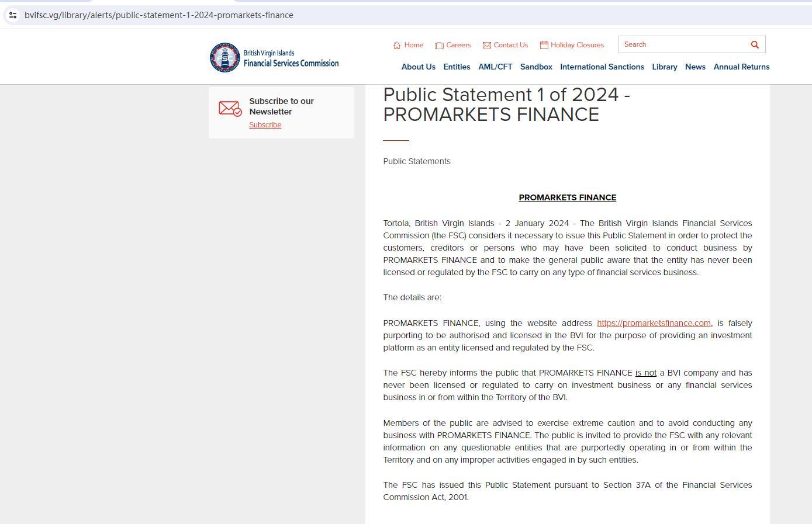The image size is (812, 524).
Task: Click the envelope icon beside Contact Us
Action: tap(486, 45)
